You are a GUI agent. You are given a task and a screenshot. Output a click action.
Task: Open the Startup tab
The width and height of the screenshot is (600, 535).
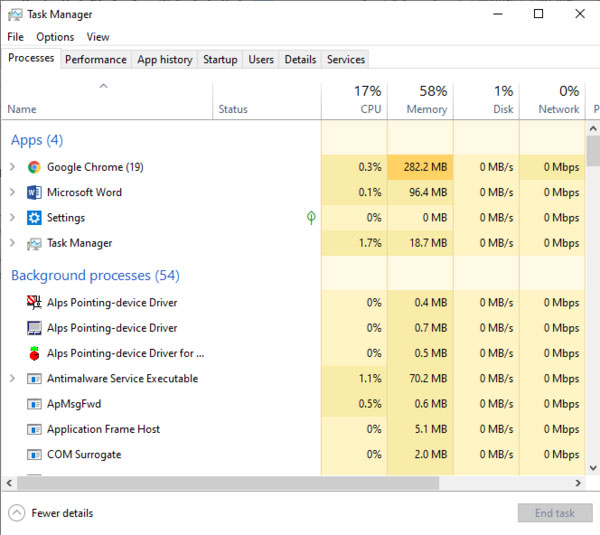click(x=220, y=59)
